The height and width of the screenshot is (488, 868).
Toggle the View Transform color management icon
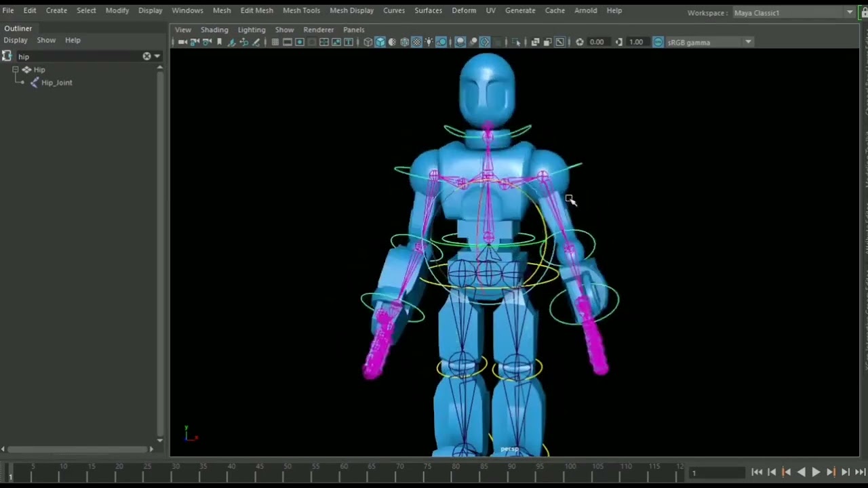point(658,42)
